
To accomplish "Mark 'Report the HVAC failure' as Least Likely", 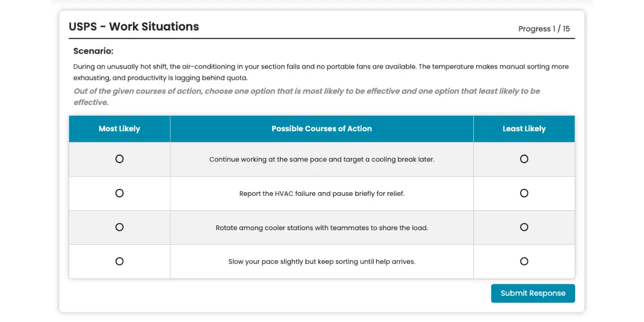I will click(524, 193).
